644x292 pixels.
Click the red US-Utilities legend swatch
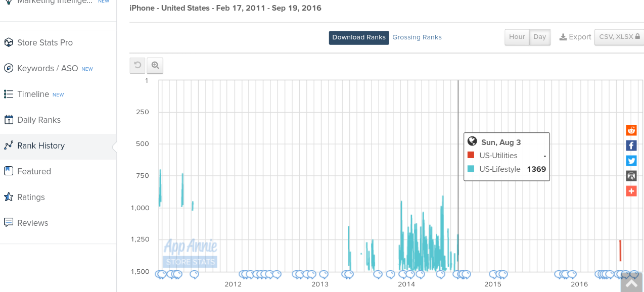(471, 156)
